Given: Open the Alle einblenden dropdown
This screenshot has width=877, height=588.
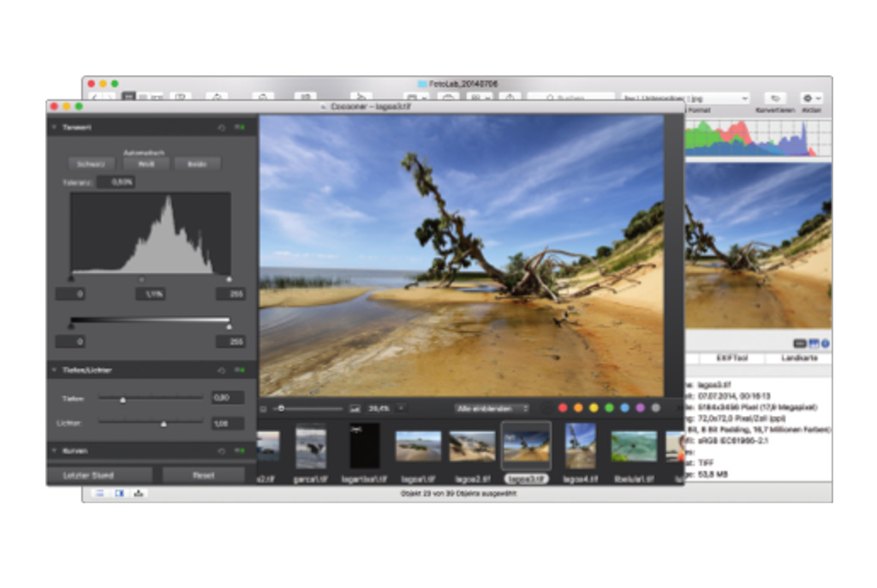Looking at the screenshot, I should click(x=491, y=409).
